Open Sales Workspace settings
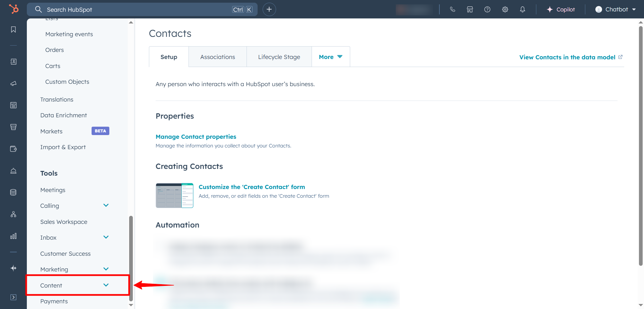 point(64,222)
